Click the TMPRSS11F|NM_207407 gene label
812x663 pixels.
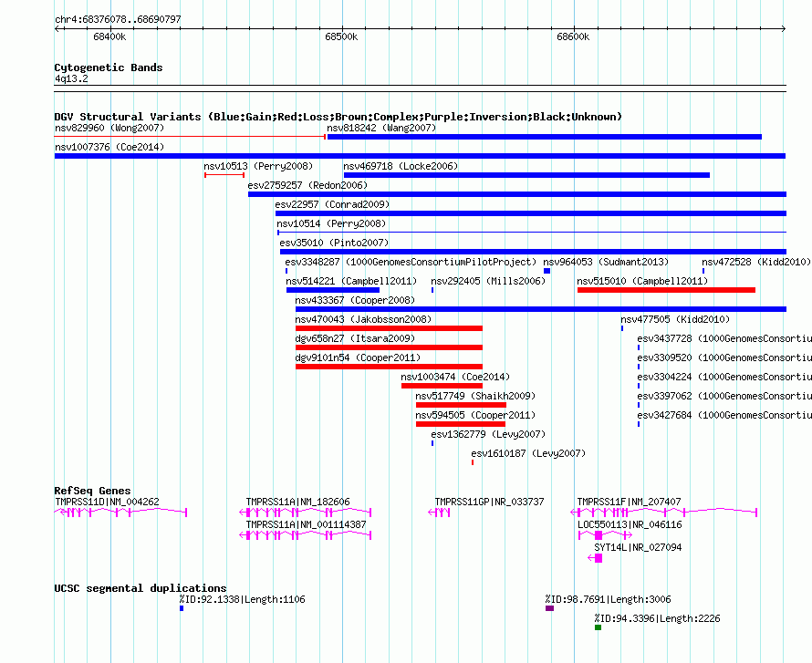pos(630,502)
